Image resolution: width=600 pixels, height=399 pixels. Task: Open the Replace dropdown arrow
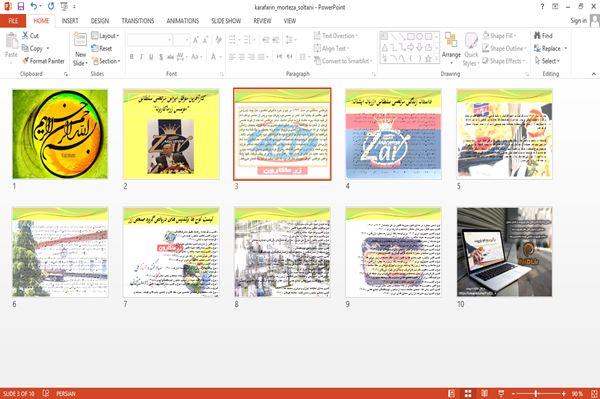tap(566, 49)
